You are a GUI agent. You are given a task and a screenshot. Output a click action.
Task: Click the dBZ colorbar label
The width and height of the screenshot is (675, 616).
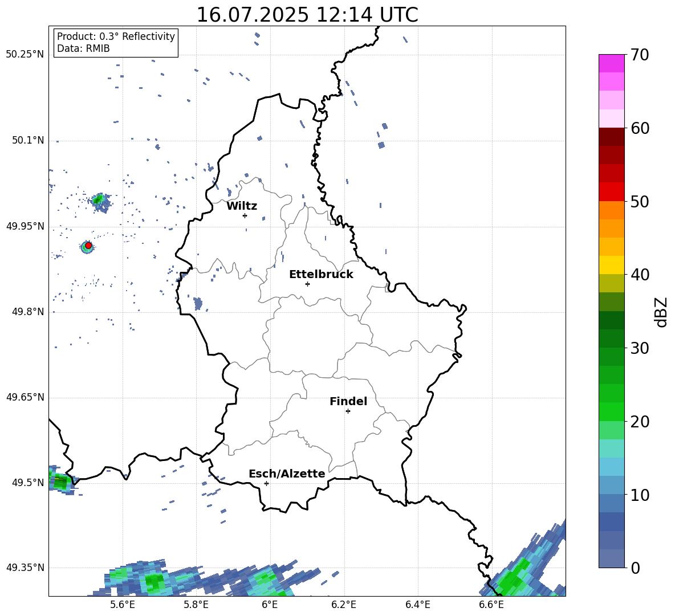(660, 312)
